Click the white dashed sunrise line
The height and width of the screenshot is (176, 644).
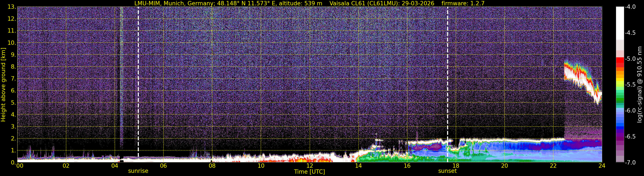click(138, 84)
